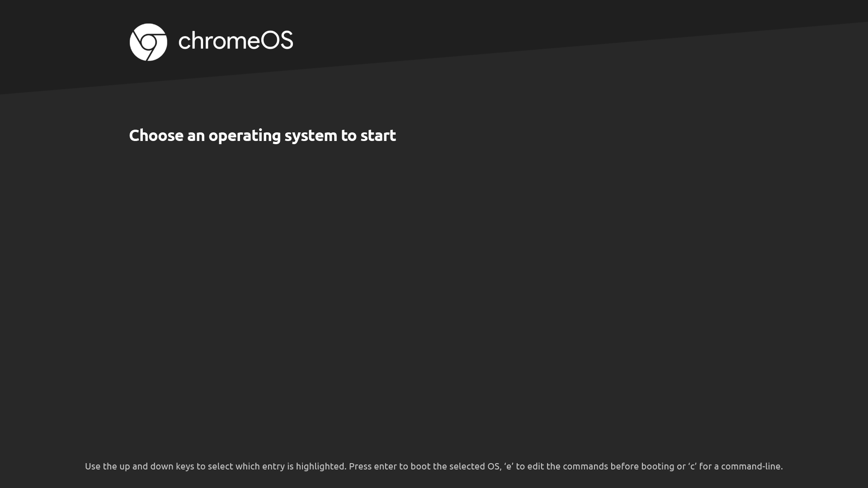Click the footer keyboard instructions text

434,466
